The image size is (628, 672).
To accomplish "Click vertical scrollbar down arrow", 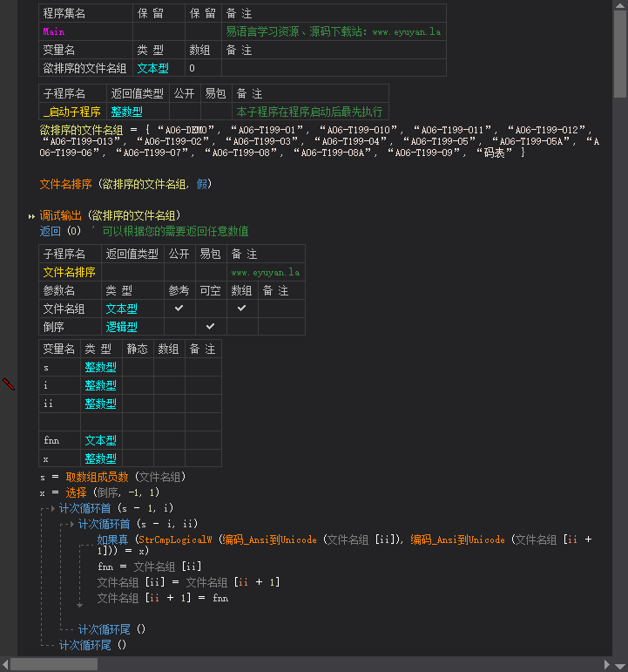I will [x=620, y=666].
